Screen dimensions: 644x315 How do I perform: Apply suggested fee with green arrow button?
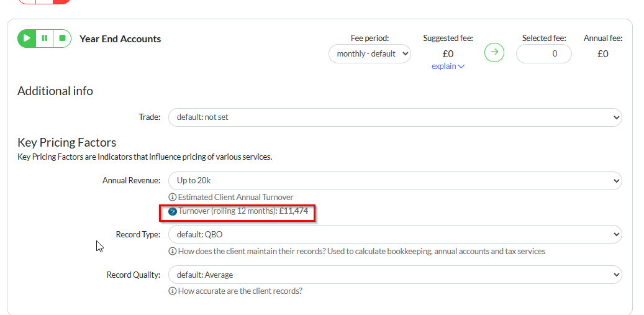coord(494,53)
